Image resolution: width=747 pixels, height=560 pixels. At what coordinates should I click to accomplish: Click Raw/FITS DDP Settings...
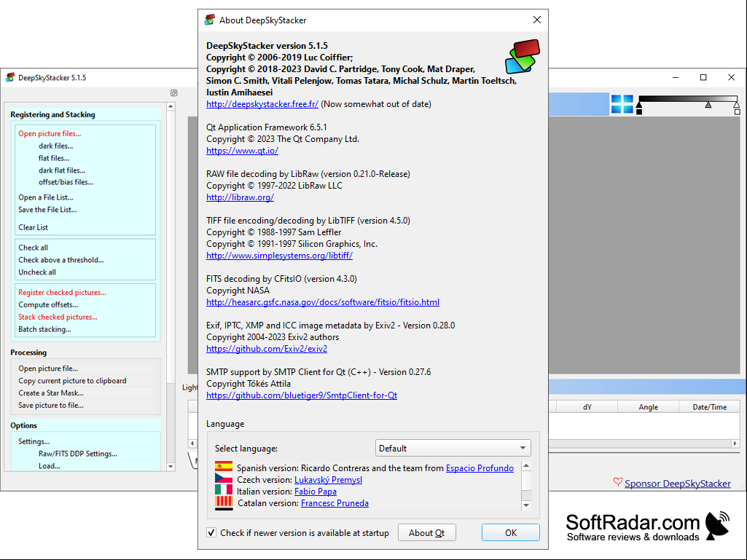78,454
